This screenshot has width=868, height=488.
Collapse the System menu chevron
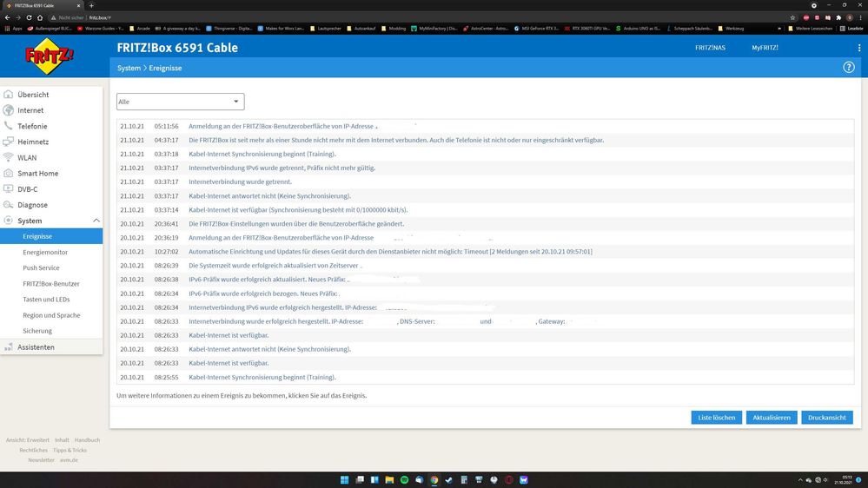pos(96,221)
